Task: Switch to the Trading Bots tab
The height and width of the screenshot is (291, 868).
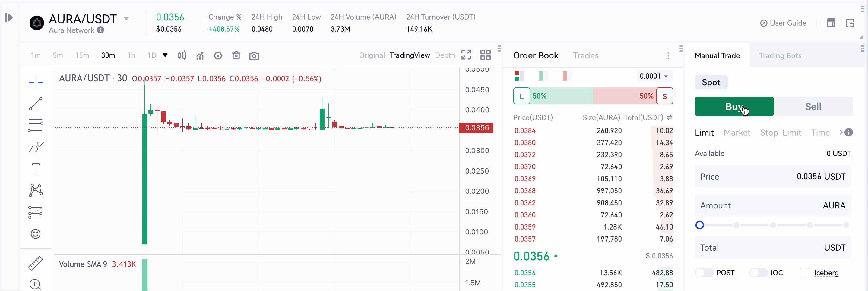Action: click(x=780, y=55)
